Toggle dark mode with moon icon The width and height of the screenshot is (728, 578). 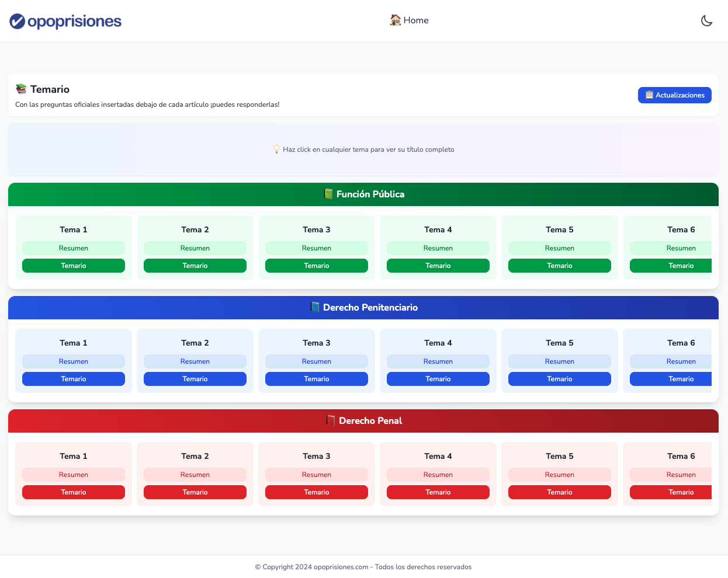(706, 21)
